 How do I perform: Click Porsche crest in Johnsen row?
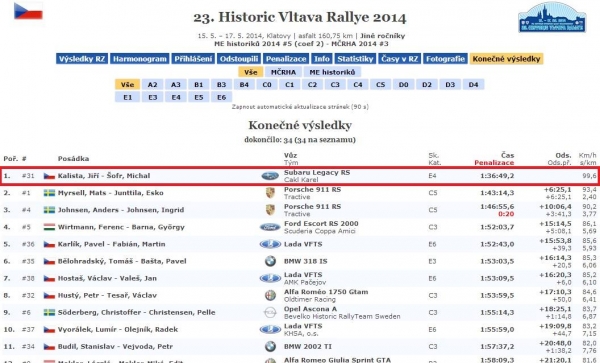(270, 210)
